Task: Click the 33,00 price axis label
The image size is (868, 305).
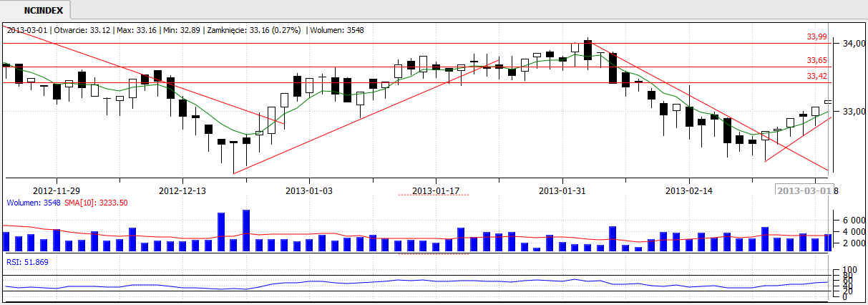Action: [x=848, y=112]
